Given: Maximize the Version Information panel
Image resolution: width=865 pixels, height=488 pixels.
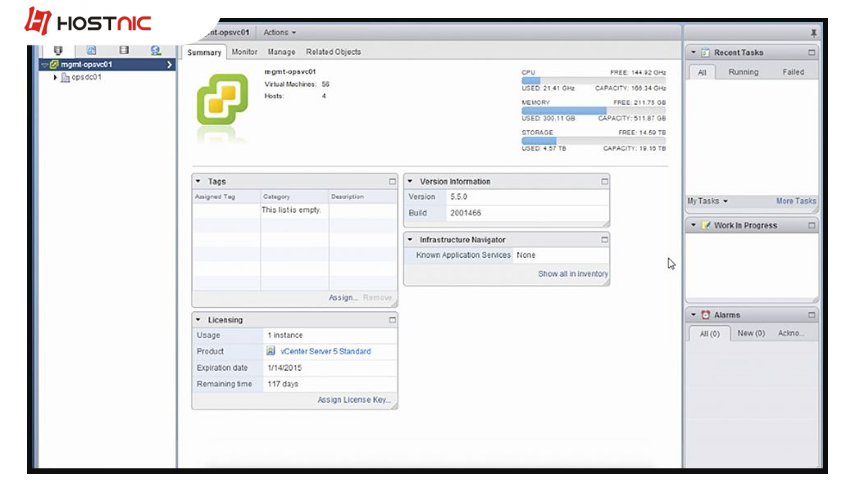Looking at the screenshot, I should [604, 181].
